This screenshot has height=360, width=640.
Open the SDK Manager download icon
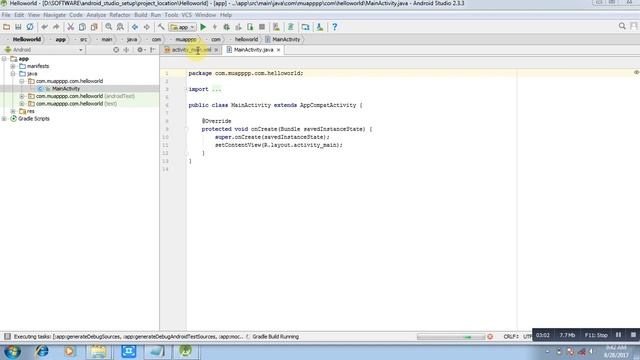[x=320, y=27]
